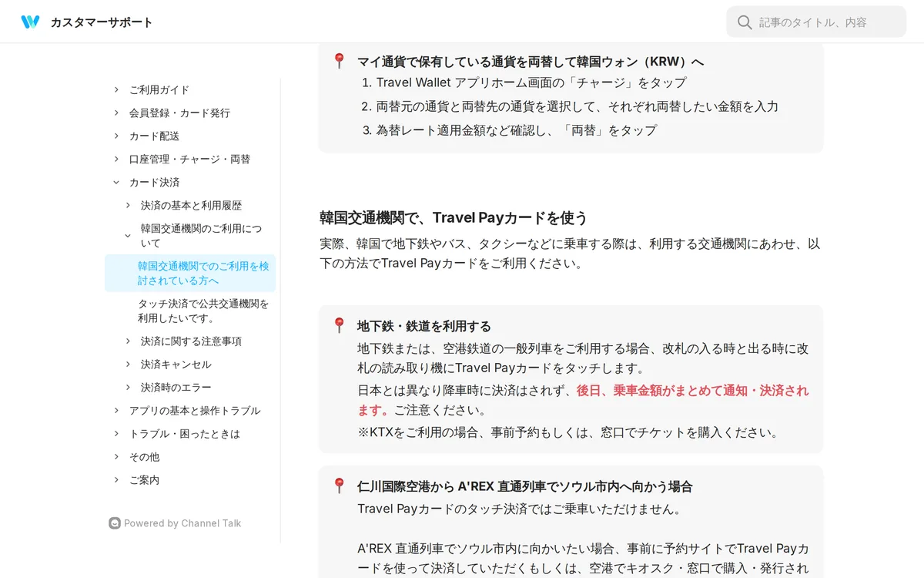This screenshot has width=924, height=578.
Task: Click step 1 「チャージ」をタップ line
Action: point(531,82)
